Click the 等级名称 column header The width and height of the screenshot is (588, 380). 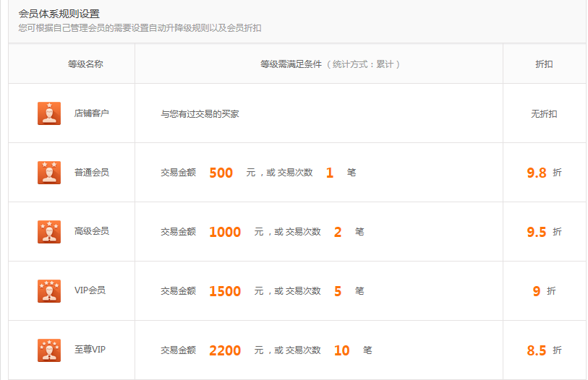coord(85,64)
